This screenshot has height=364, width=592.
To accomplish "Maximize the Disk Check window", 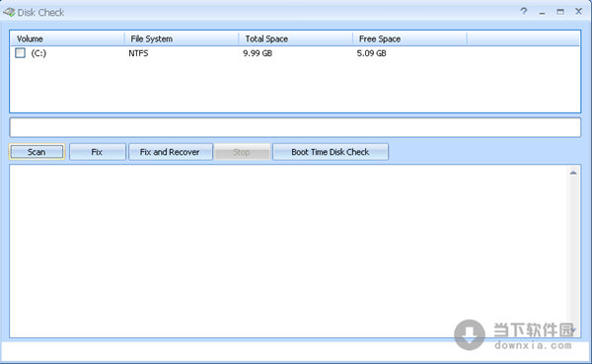I will click(x=560, y=12).
